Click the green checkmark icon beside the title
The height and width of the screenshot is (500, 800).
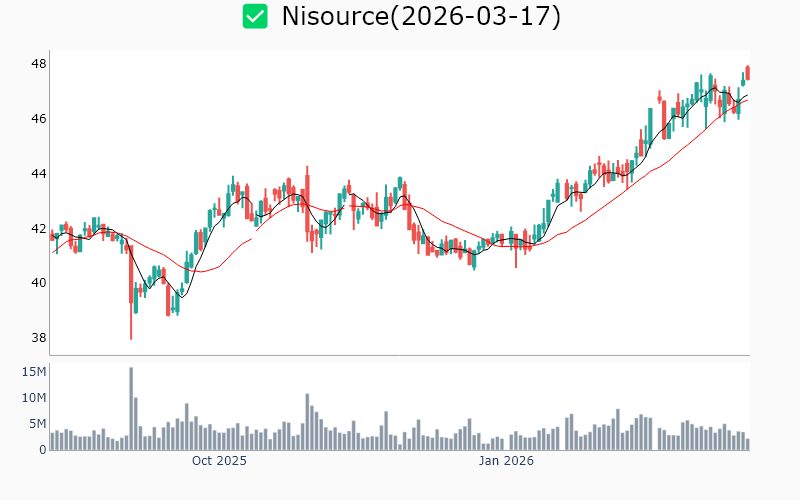[x=256, y=16]
